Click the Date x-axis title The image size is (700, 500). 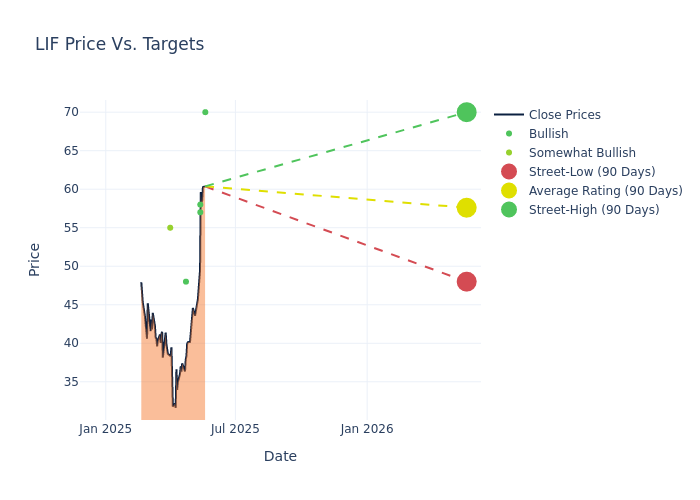point(280,457)
